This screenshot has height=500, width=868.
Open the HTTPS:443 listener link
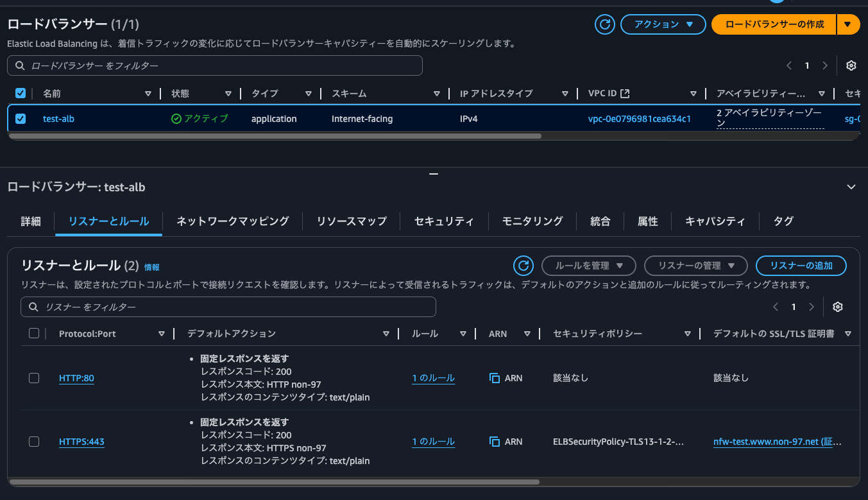(x=81, y=442)
